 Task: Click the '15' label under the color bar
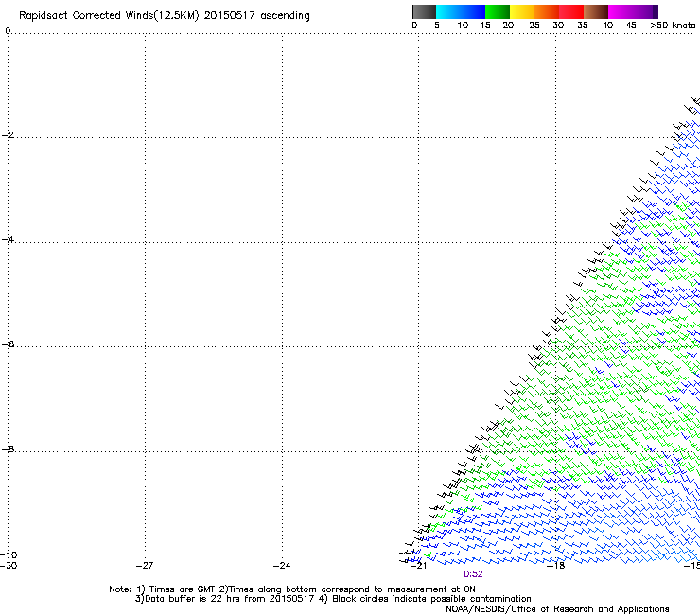click(x=485, y=26)
